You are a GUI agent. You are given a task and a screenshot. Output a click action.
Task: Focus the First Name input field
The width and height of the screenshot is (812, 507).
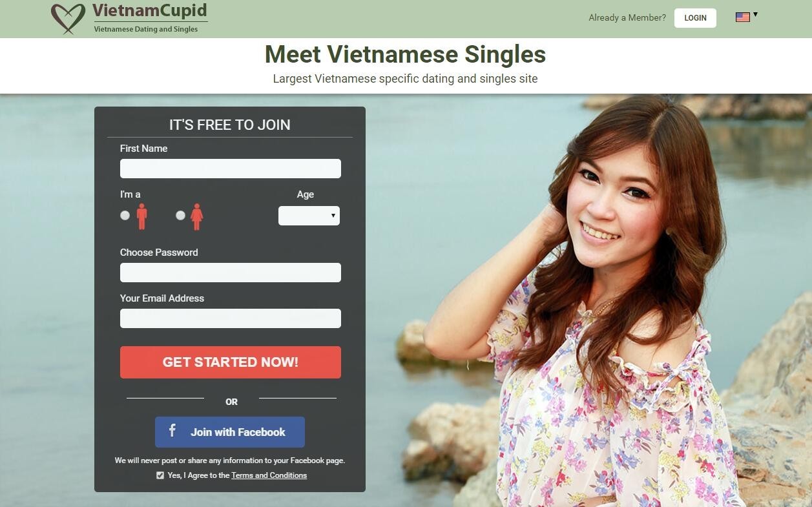pos(231,169)
